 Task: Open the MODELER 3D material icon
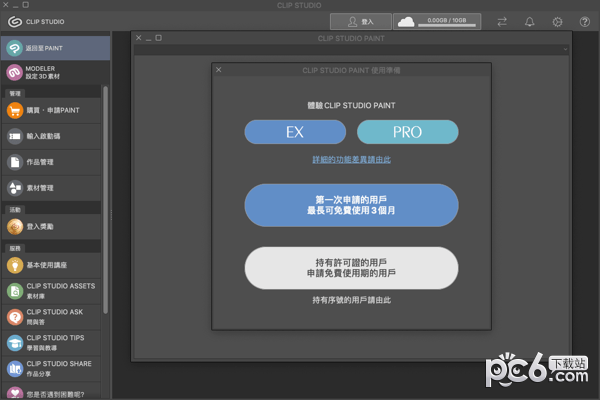click(15, 72)
